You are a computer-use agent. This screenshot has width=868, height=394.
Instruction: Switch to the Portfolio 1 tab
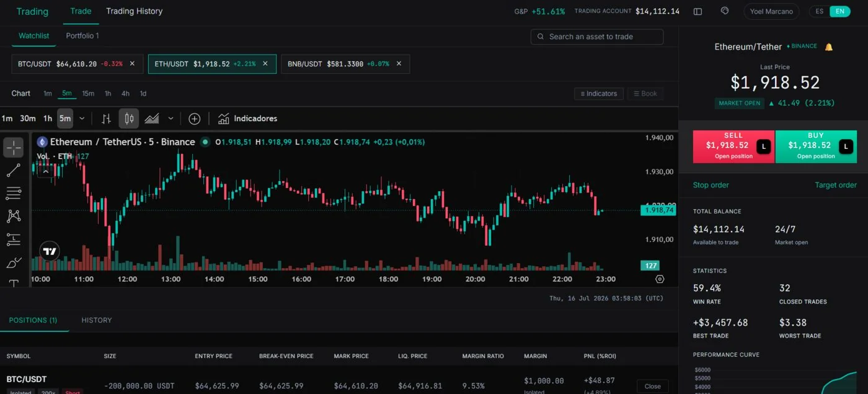click(82, 36)
